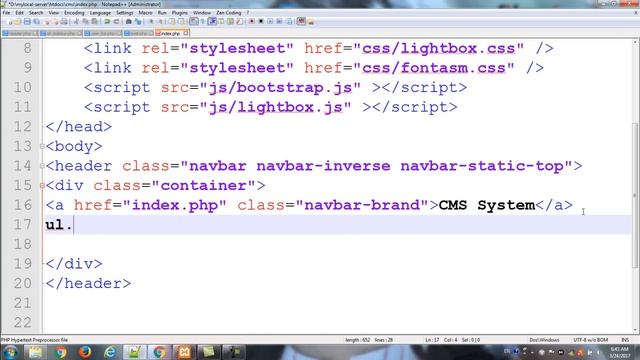Click 'js/bootstrap.js' on line 10
640x360 pixels.
pos(280,88)
